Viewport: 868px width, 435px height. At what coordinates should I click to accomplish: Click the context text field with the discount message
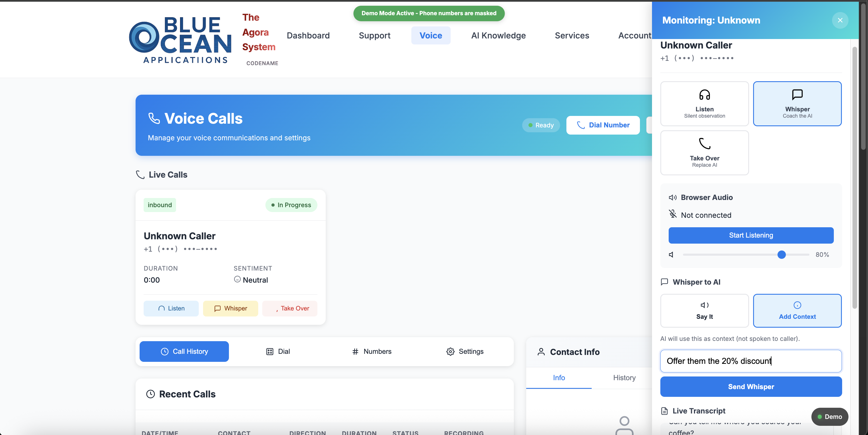[751, 361]
